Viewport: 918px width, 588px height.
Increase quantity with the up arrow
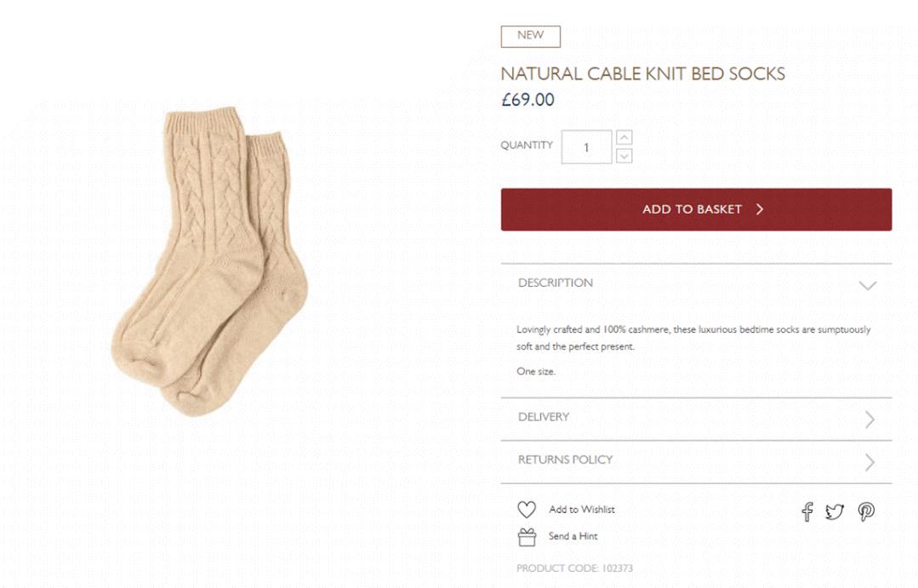pos(624,137)
